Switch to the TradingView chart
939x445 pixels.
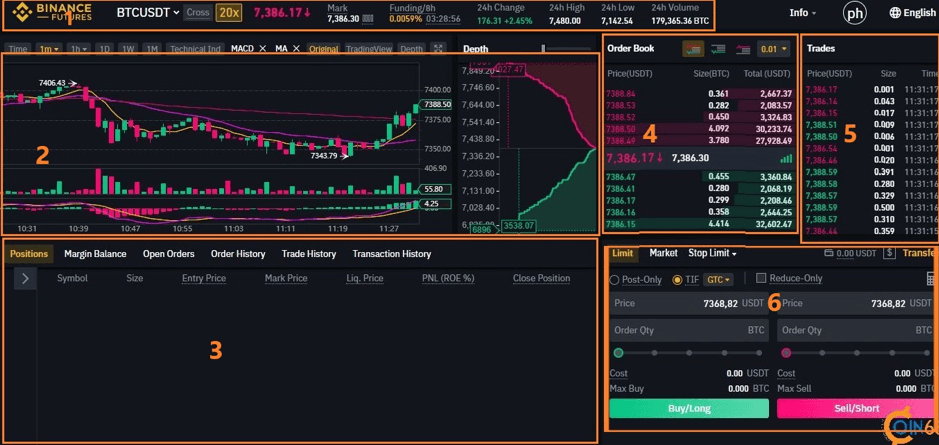pyautogui.click(x=368, y=49)
